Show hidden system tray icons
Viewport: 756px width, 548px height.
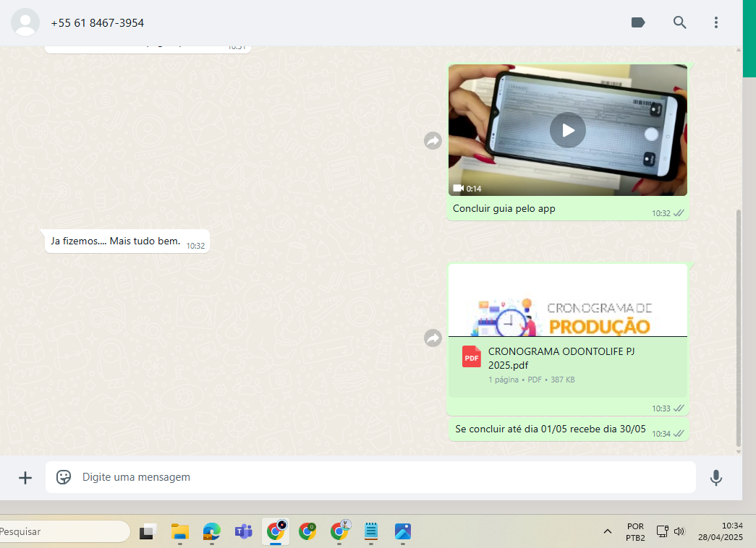coord(607,531)
